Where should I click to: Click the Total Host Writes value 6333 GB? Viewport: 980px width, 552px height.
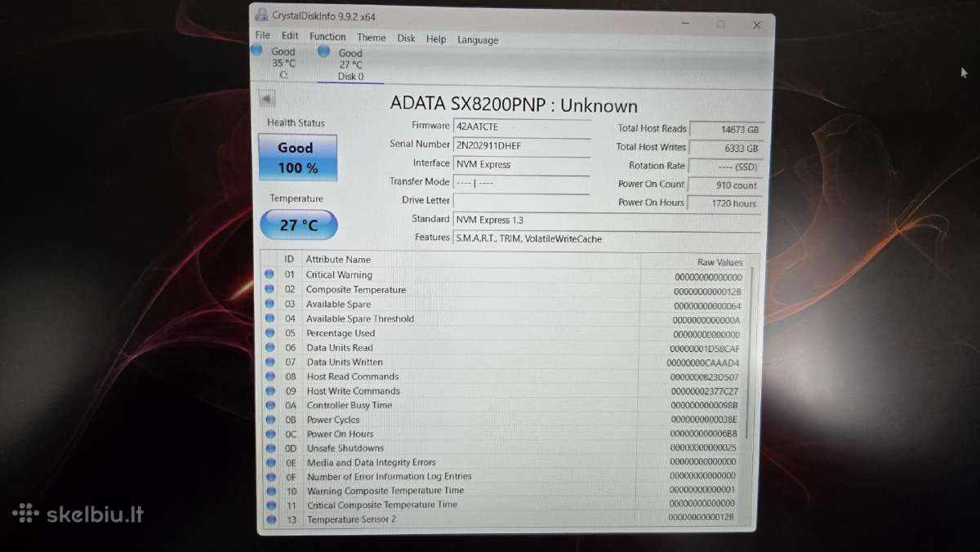pyautogui.click(x=726, y=148)
